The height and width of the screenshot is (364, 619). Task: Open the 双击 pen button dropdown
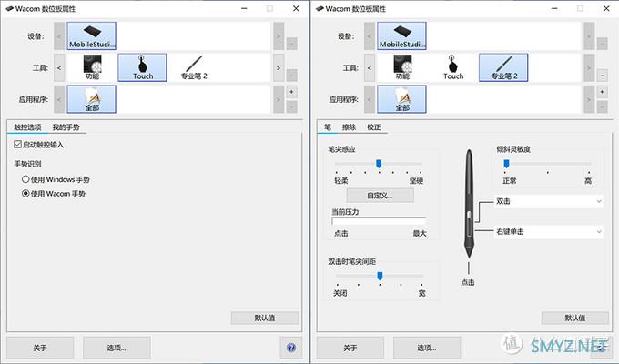[x=549, y=201]
